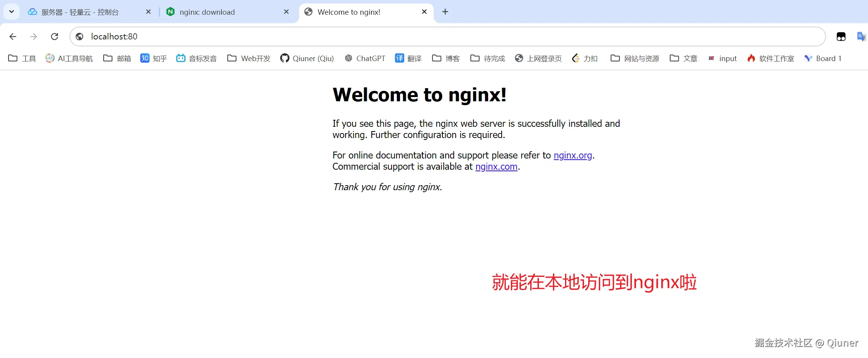Open the 翻译 bookmark

tap(408, 58)
